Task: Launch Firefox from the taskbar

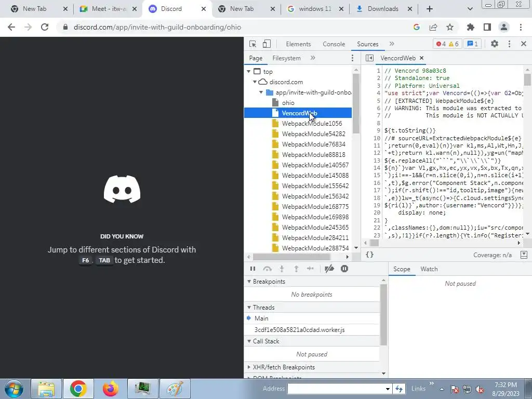Action: (110, 389)
